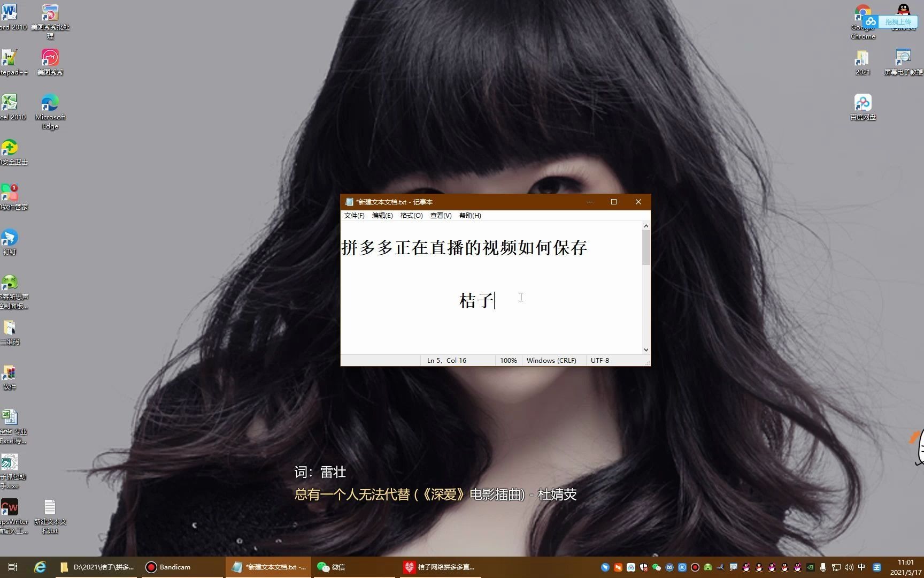Click Kugou K tray icon

coord(682,567)
